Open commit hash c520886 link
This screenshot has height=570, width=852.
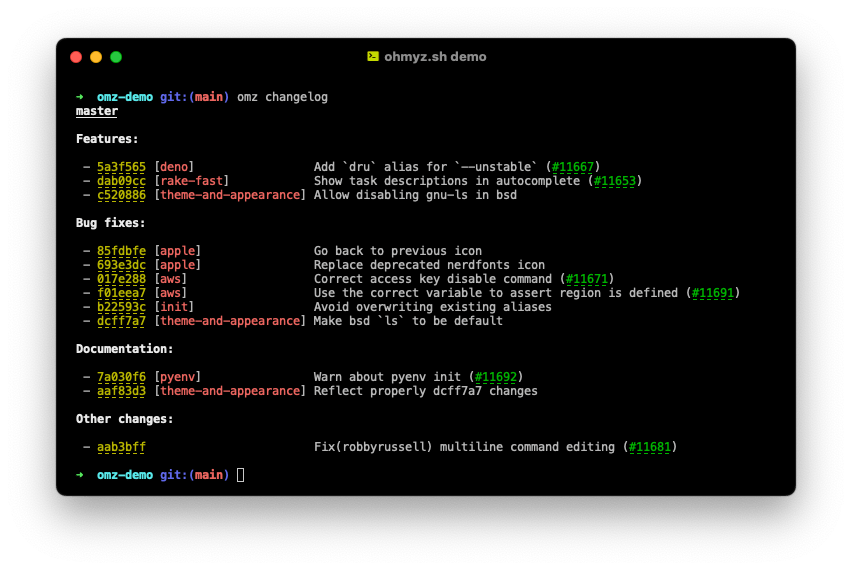click(121, 195)
